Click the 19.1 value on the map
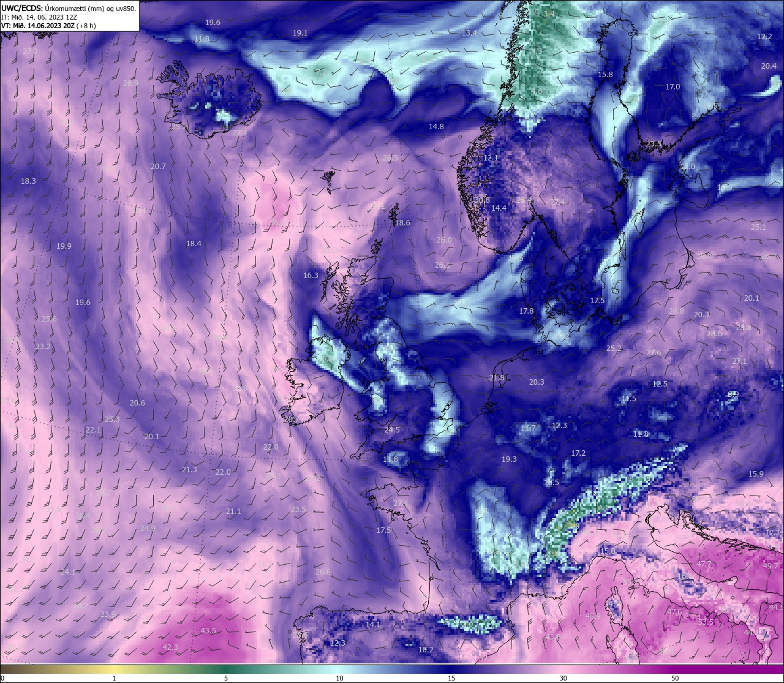The image size is (784, 683). point(300,33)
